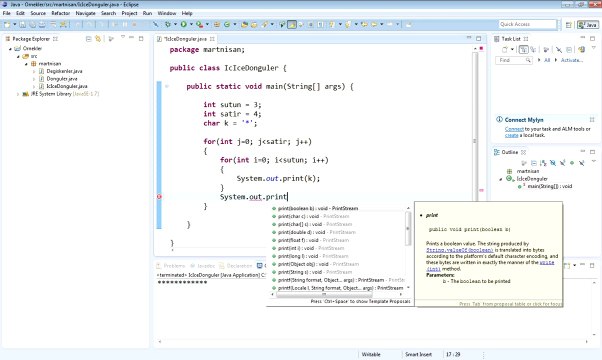Collapse the Ornekler project tree node

click(10, 49)
